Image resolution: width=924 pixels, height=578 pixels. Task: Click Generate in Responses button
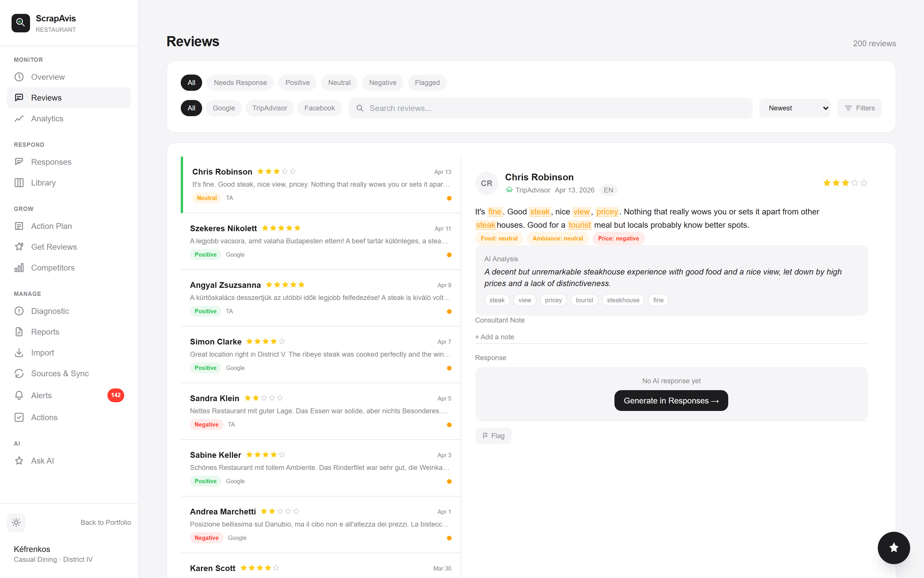(x=671, y=401)
